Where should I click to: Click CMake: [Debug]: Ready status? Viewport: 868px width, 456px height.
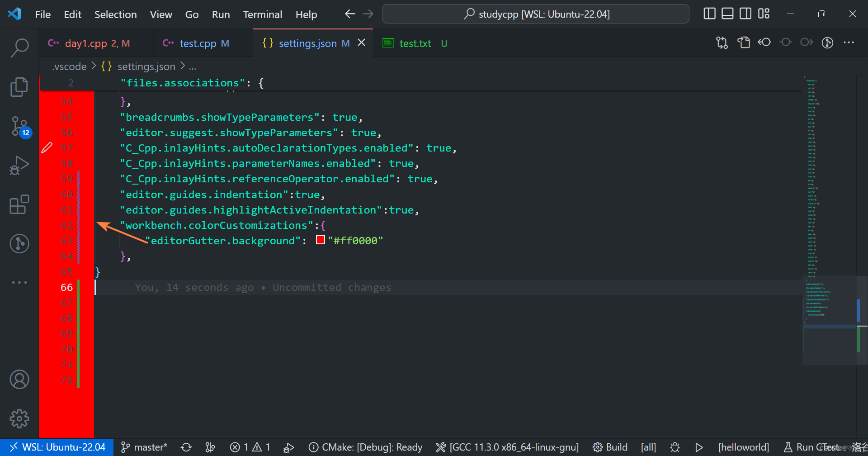pos(365,447)
